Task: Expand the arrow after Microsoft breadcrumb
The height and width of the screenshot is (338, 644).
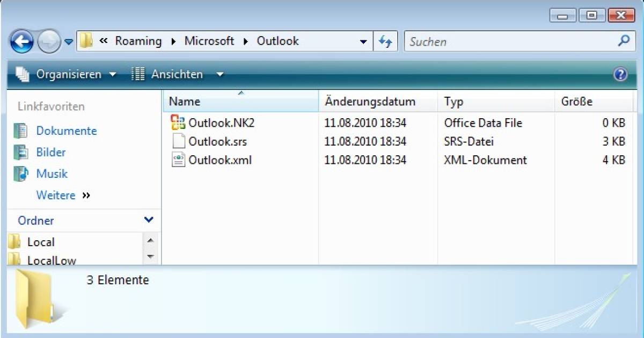Action: [246, 41]
